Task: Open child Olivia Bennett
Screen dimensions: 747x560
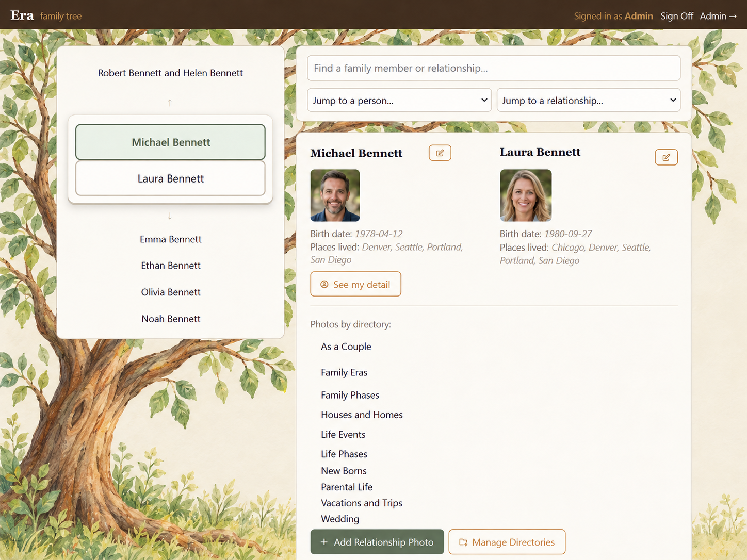Action: point(171,292)
